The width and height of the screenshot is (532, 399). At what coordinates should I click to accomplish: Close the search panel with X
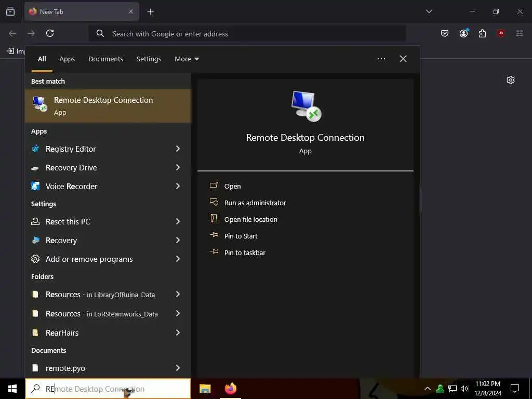point(403,59)
